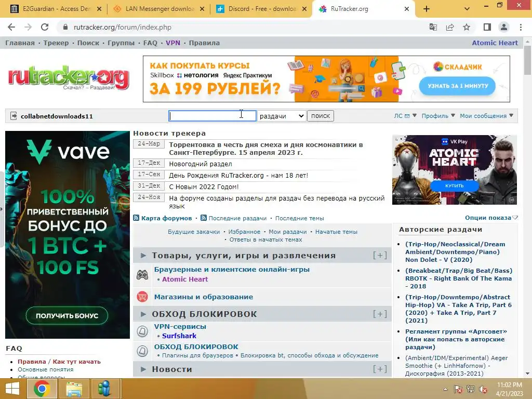Open the Опции показа expander
532x399 pixels.
pos(491,218)
